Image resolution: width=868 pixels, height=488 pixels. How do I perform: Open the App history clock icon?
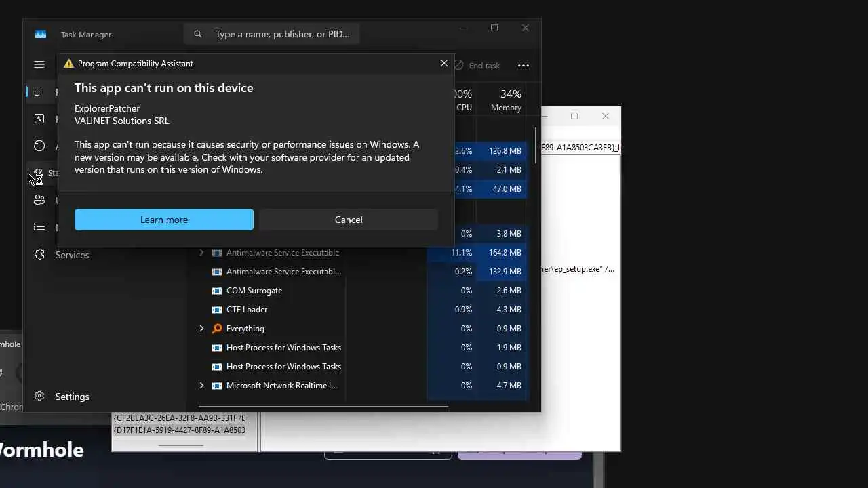point(39,146)
